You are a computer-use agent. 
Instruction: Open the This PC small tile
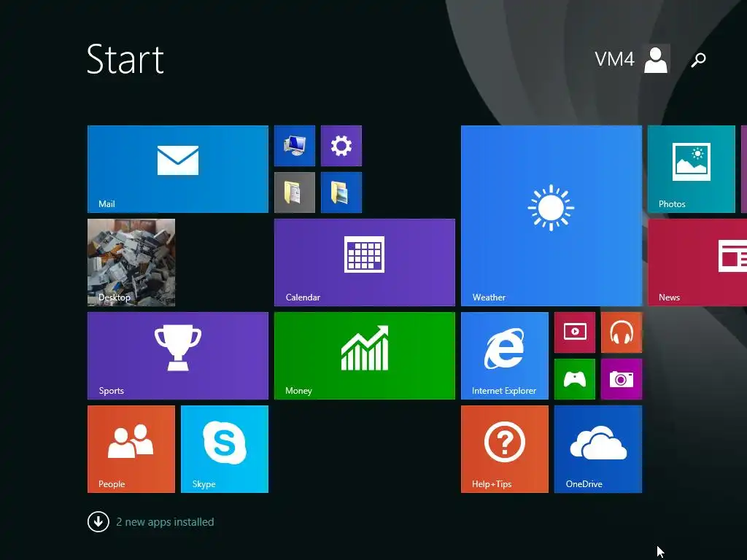pos(295,146)
